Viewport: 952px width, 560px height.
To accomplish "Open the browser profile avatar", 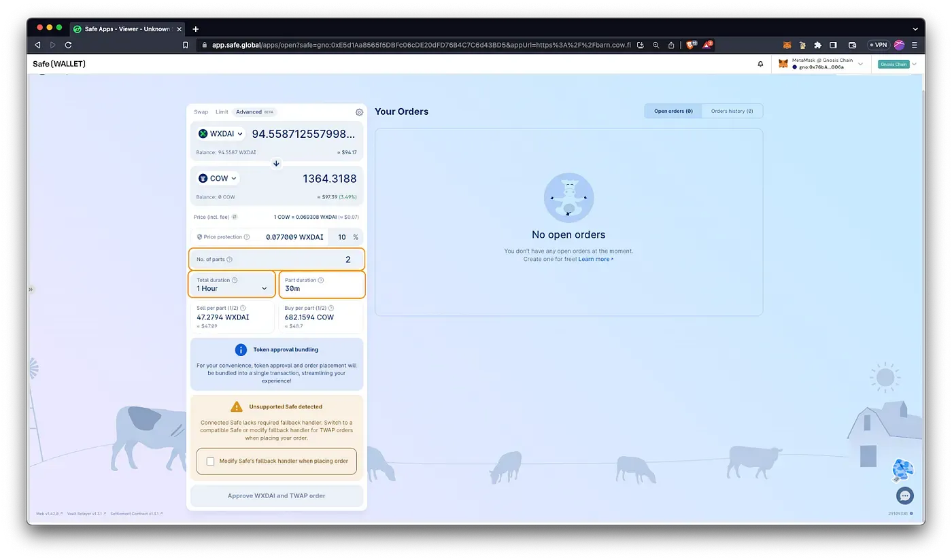I will pyautogui.click(x=899, y=45).
